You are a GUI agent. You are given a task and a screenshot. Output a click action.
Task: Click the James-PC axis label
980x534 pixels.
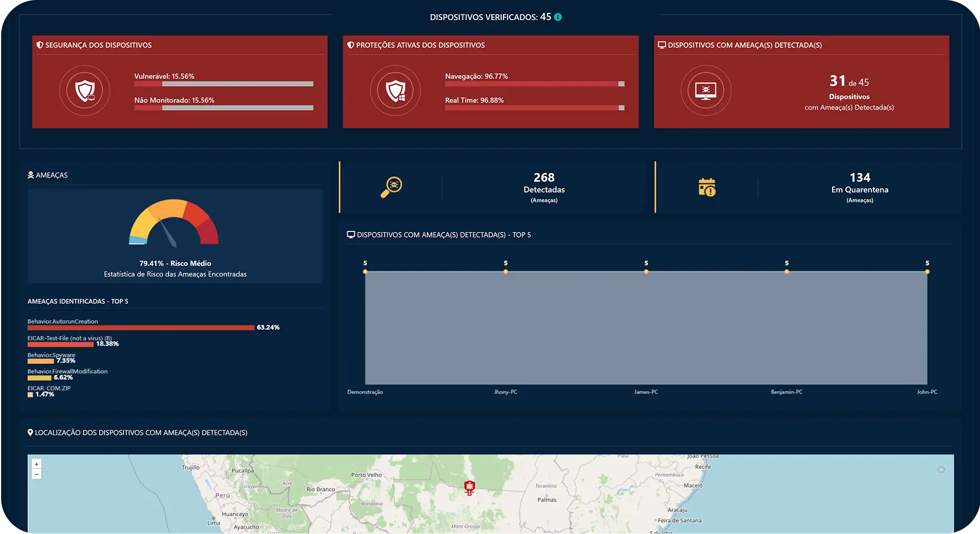[x=646, y=392]
